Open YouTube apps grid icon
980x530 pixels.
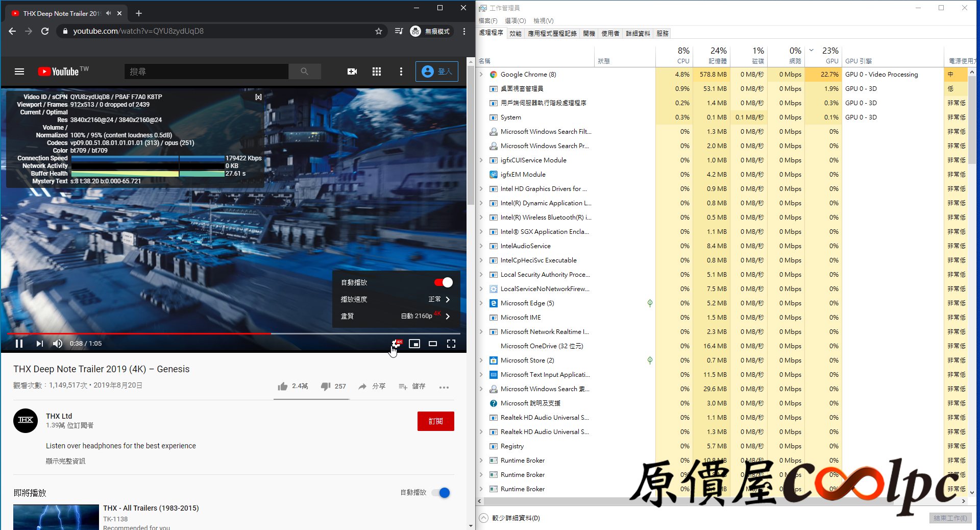[x=377, y=71]
